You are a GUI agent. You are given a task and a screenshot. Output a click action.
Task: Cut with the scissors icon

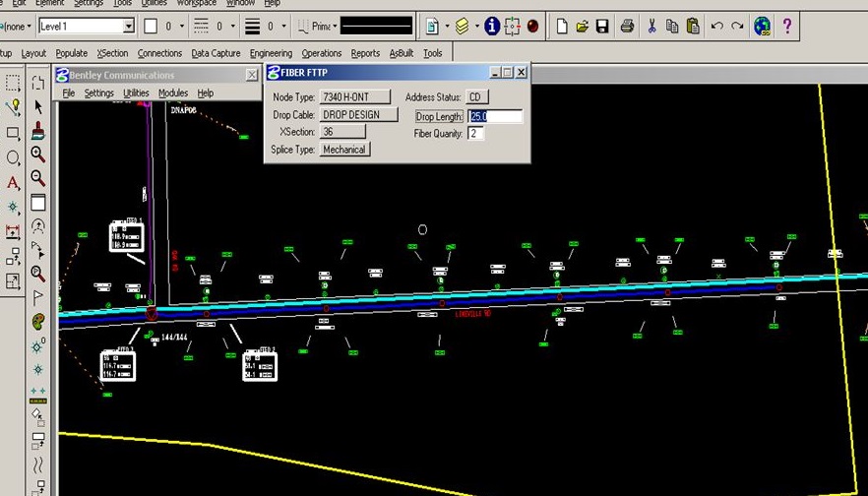pos(651,26)
